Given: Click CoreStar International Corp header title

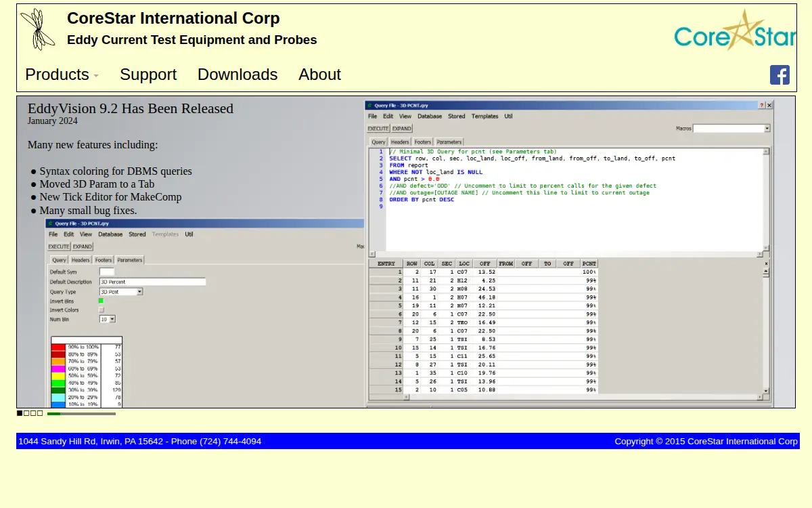Looking at the screenshot, I should click(x=173, y=19).
